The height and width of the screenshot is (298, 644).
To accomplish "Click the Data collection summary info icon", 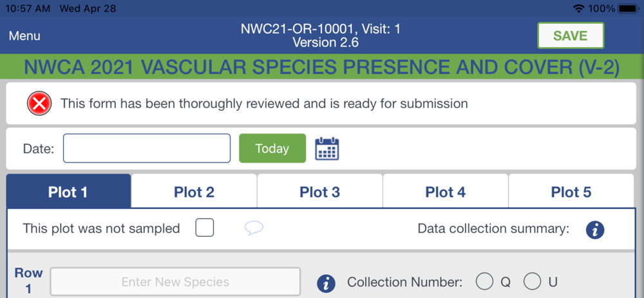I will tap(595, 229).
